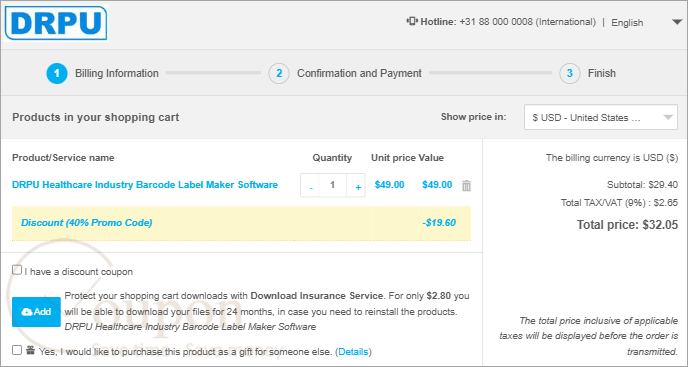The image size is (688, 367).
Task: Click the 'Discount (40% Promo Code)' text
Action: pyautogui.click(x=86, y=223)
